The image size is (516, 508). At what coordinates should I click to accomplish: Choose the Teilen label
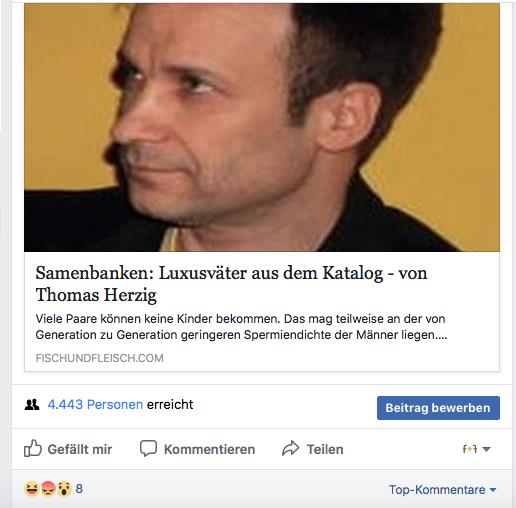(325, 449)
